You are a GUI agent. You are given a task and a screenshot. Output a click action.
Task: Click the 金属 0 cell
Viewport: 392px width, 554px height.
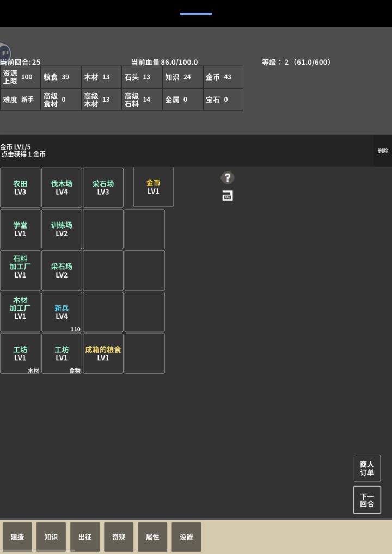tap(182, 100)
